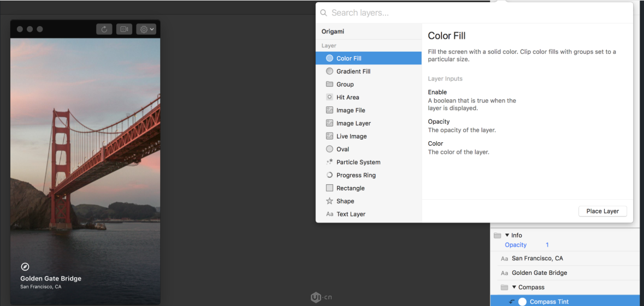This screenshot has height=306, width=644.
Task: Click the white Compass Tint color swatch
Action: (522, 302)
